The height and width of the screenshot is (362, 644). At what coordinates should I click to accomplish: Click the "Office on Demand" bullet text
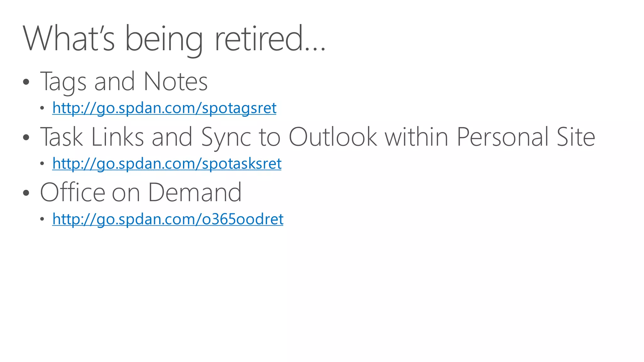(x=141, y=192)
